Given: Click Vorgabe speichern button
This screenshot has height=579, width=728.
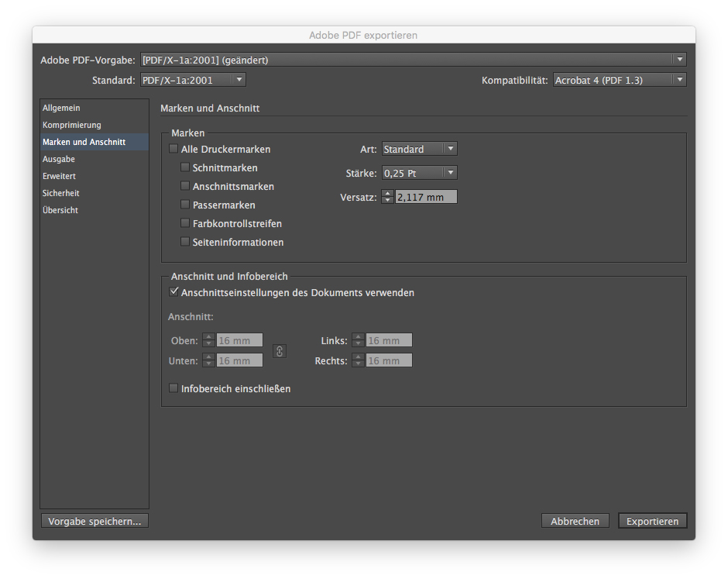Looking at the screenshot, I should tap(94, 521).
